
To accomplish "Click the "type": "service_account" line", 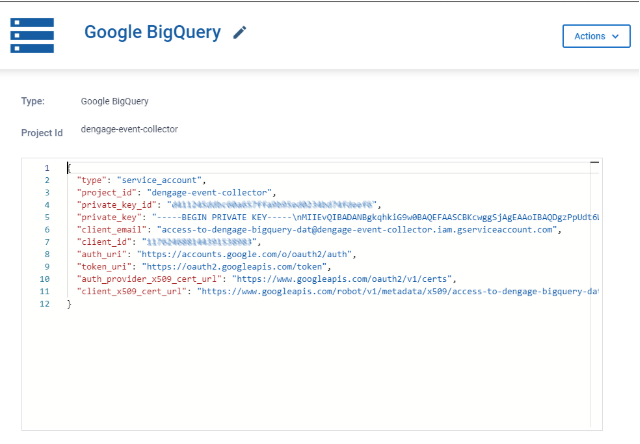I will (x=141, y=180).
